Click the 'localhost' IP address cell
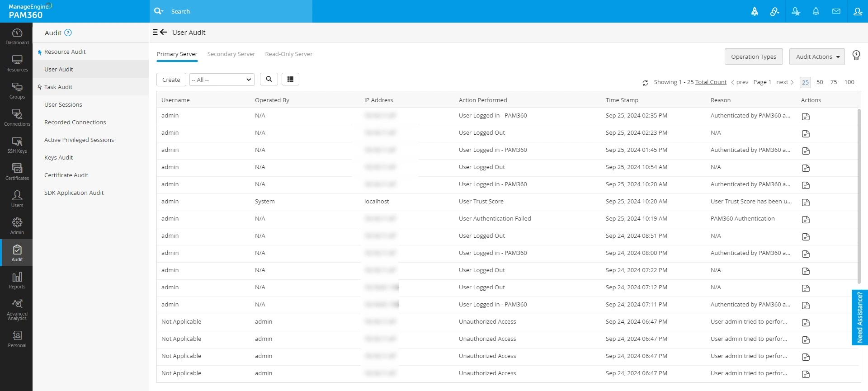The height and width of the screenshot is (391, 868). tap(377, 201)
